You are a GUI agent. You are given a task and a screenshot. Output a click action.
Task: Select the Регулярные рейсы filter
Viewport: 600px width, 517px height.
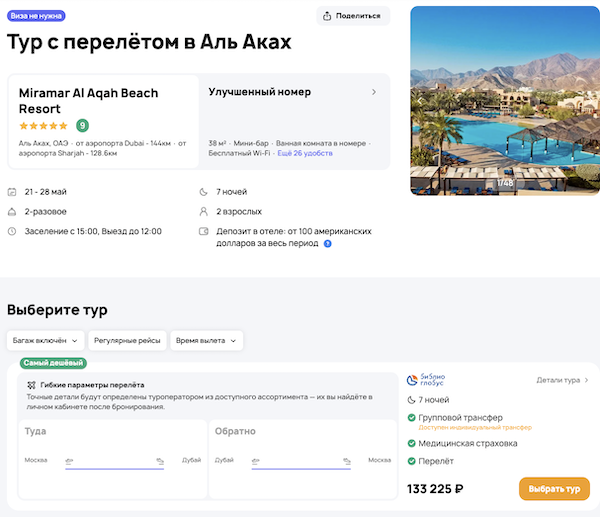click(126, 341)
